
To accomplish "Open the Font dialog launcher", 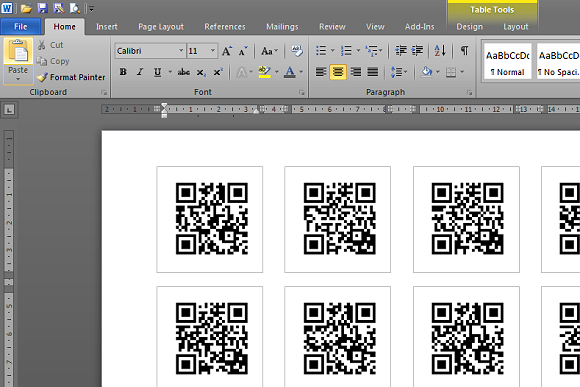I will (x=302, y=93).
